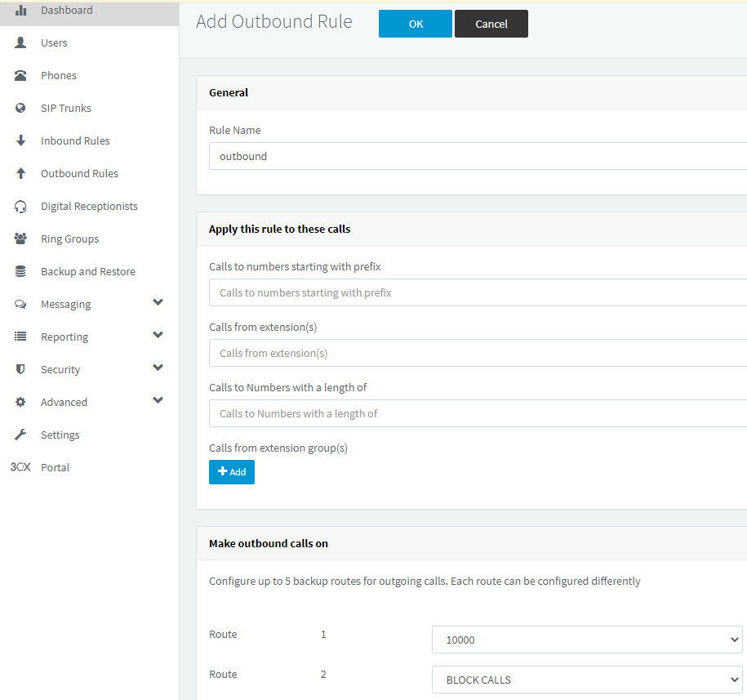Image resolution: width=747 pixels, height=700 pixels.
Task: Click the Add Outbound Rule page title
Action: [x=274, y=21]
